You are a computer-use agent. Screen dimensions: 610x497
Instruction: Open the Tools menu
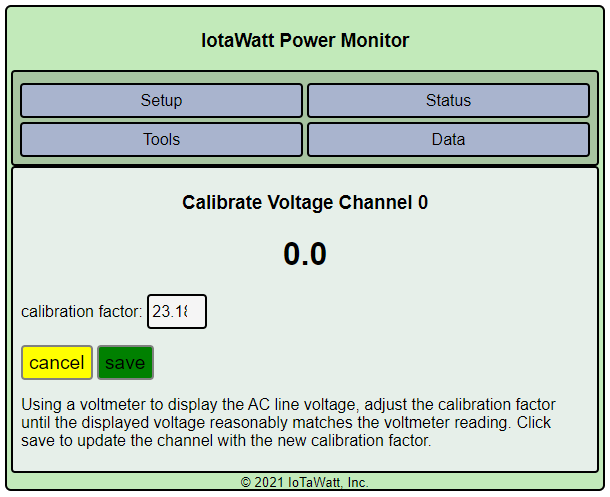tap(161, 140)
